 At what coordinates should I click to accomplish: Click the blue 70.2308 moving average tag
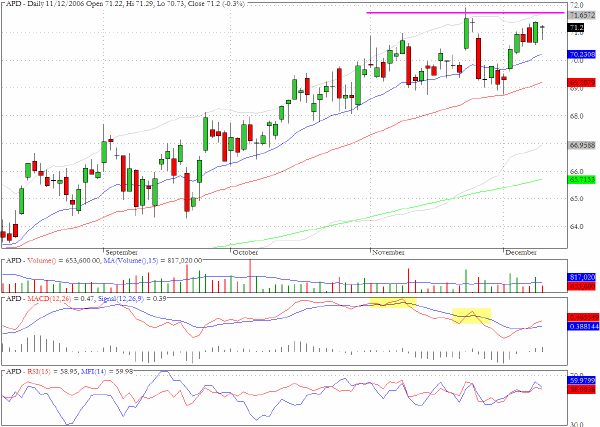[x=582, y=55]
